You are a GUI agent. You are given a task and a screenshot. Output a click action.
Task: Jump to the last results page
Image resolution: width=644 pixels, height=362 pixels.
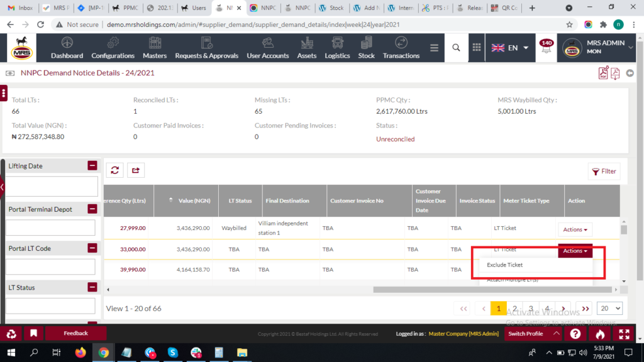[586, 308]
